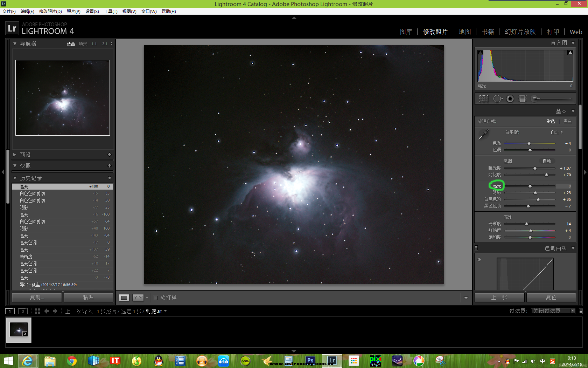
Task: Collapse the Basic (基本) panel
Action: pos(573,111)
